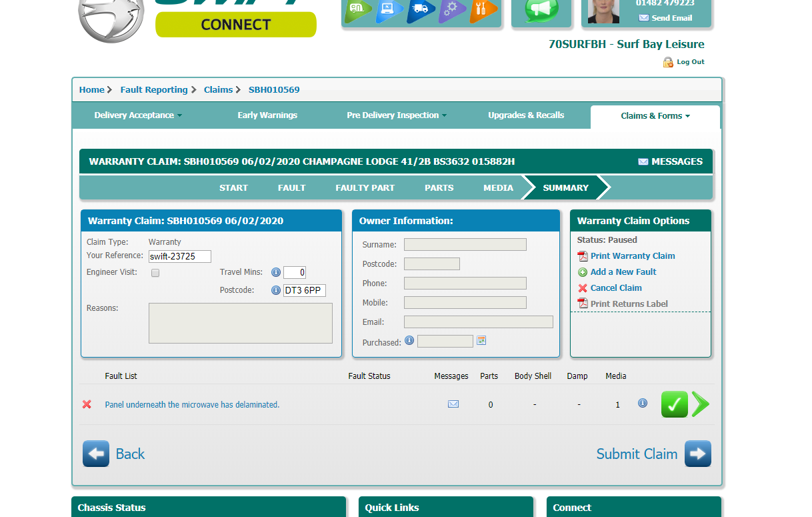The height and width of the screenshot is (517, 812).
Task: Click the Travel Mins info icon
Action: tap(276, 272)
